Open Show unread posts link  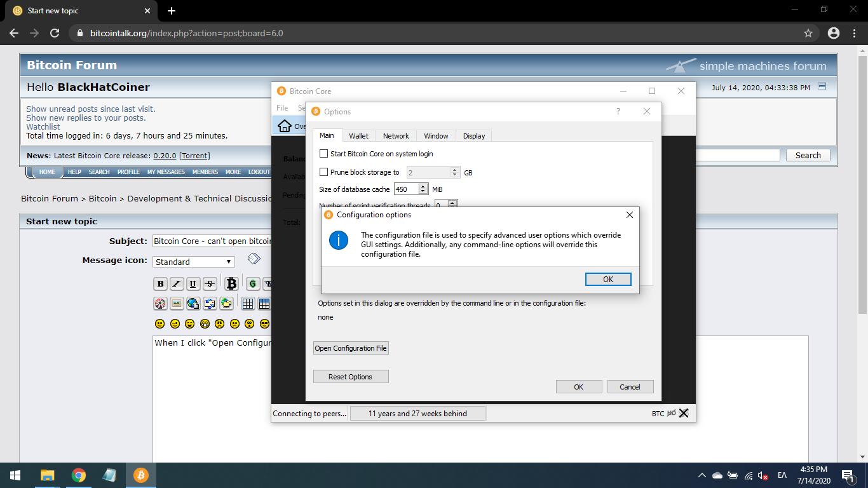point(91,109)
